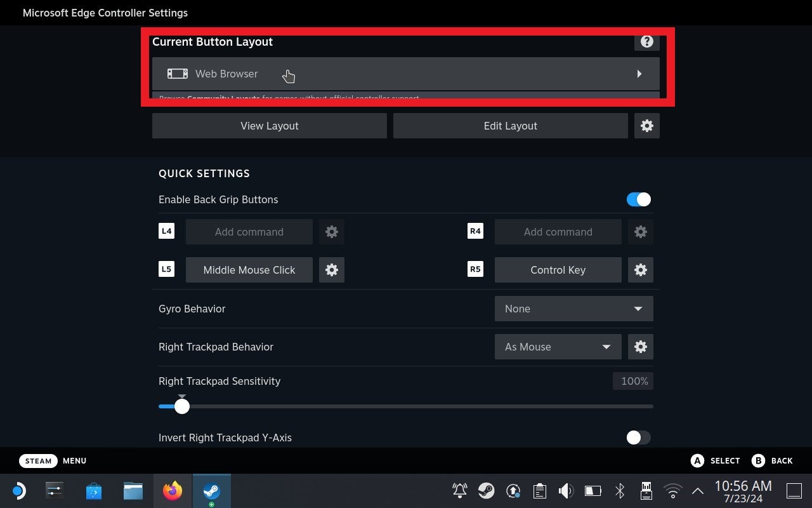Open L5 Middle Mouse Click gear settings
The height and width of the screenshot is (508, 812).
pos(331,270)
